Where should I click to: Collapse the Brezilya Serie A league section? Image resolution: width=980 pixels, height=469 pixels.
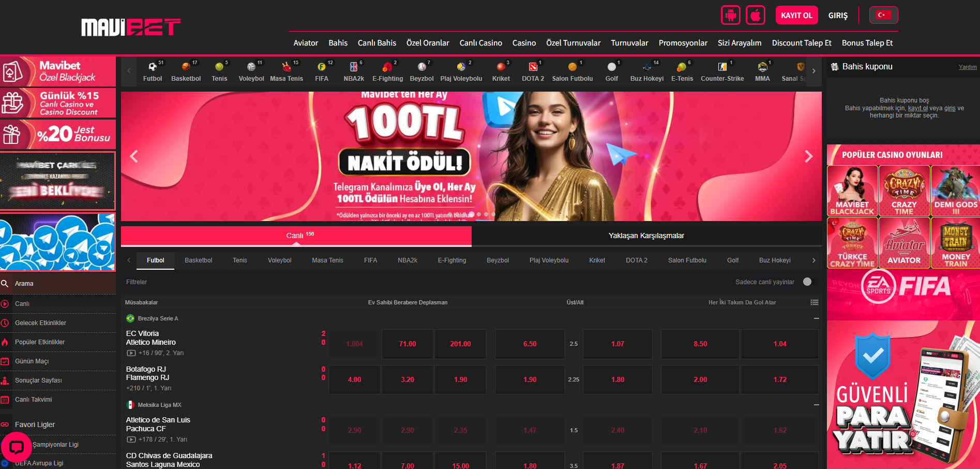816,318
